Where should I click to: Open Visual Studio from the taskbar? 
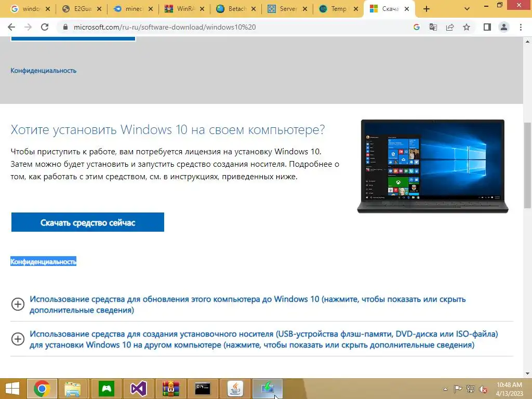[x=138, y=389]
